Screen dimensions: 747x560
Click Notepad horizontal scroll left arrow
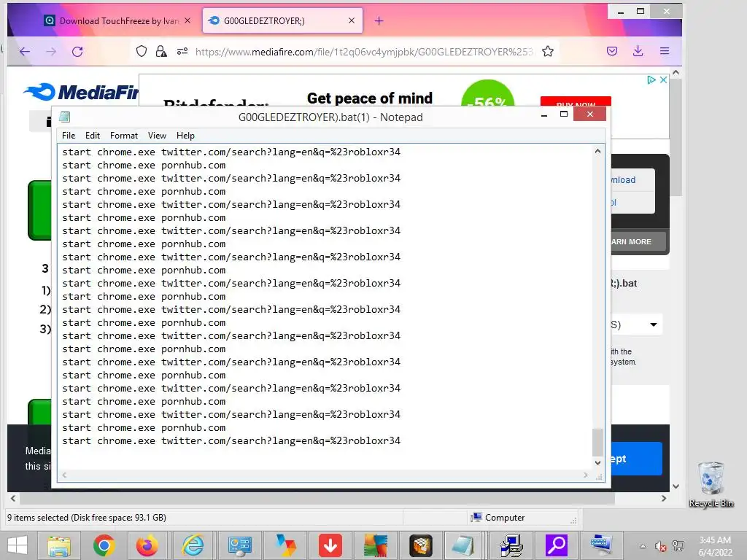click(64, 475)
